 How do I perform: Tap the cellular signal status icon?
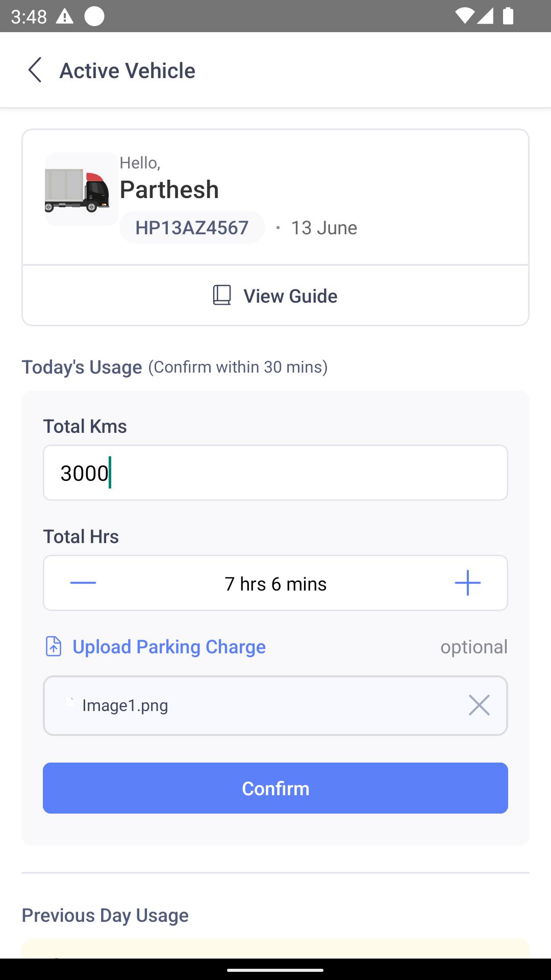click(485, 16)
